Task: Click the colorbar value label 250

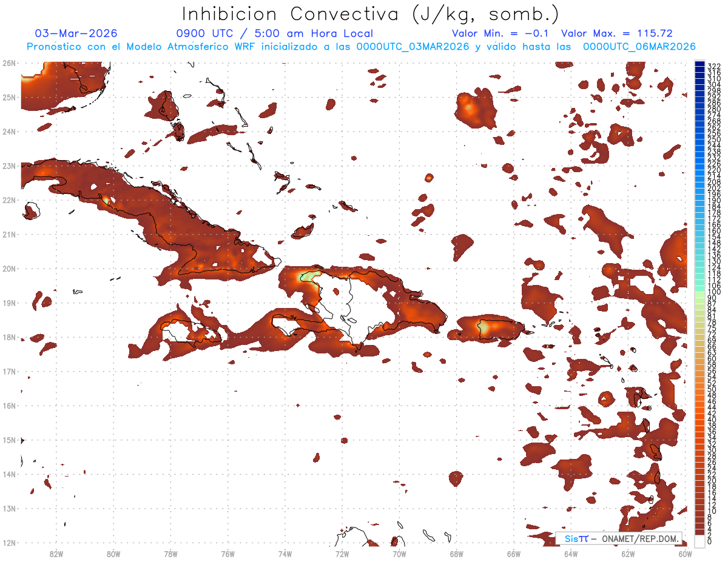Action: tap(714, 140)
